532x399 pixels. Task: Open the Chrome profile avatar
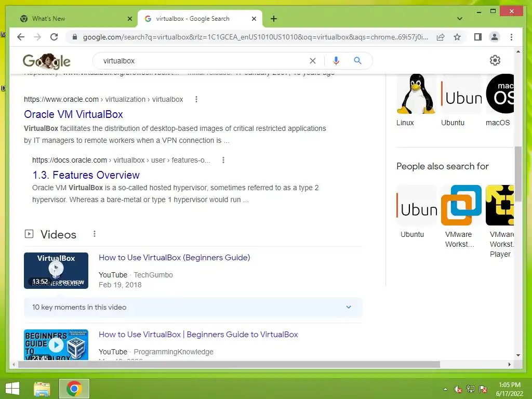495,37
